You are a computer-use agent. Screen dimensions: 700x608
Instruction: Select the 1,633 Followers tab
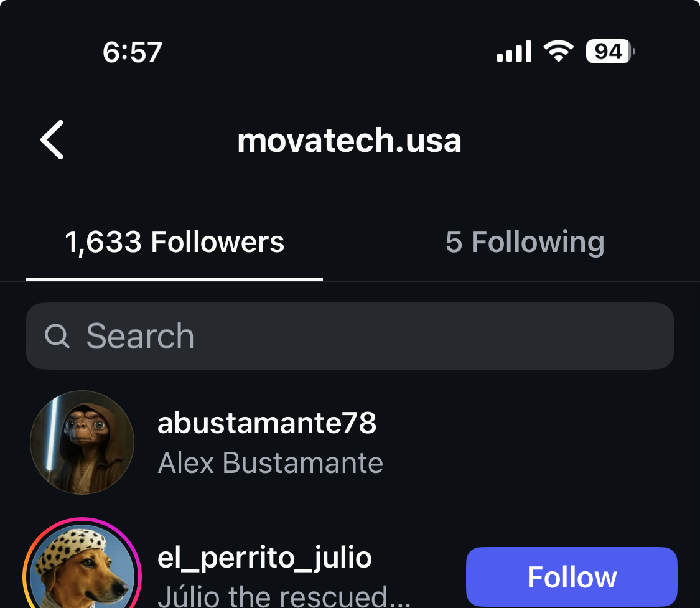[174, 242]
